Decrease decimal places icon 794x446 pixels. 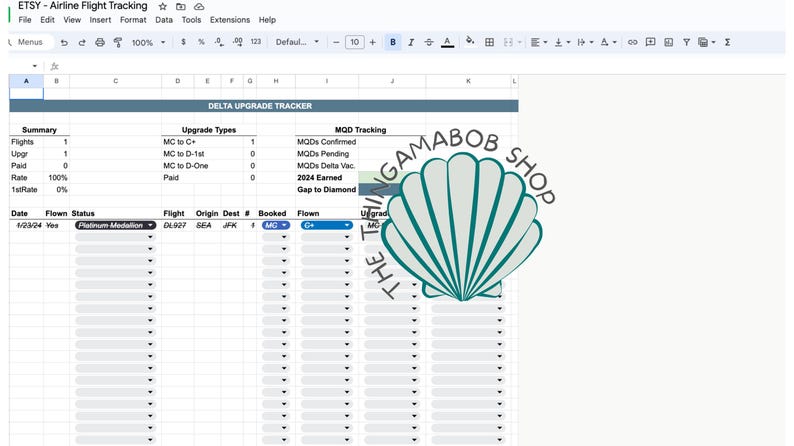[x=219, y=42]
